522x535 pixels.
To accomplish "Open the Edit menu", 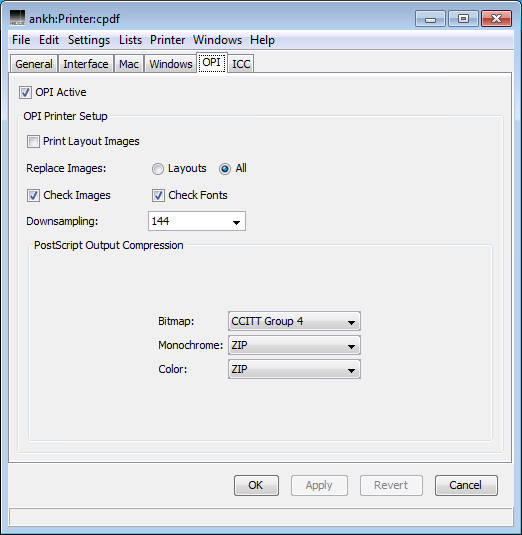I will [49, 40].
